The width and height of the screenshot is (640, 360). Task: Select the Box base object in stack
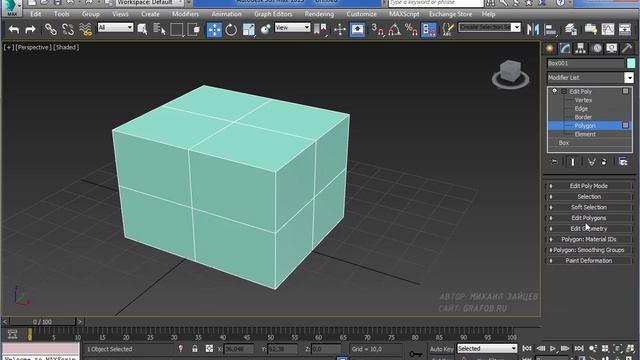point(564,143)
